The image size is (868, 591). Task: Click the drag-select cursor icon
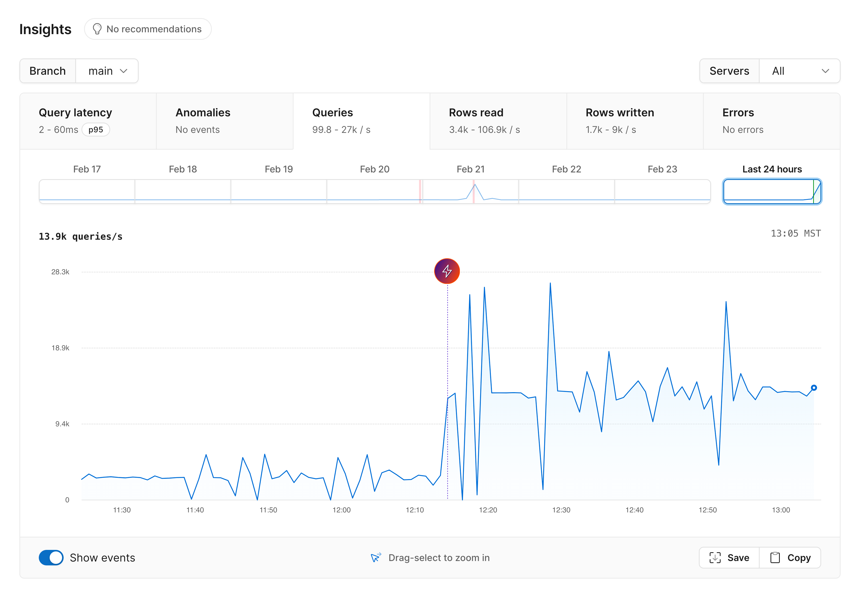point(376,557)
